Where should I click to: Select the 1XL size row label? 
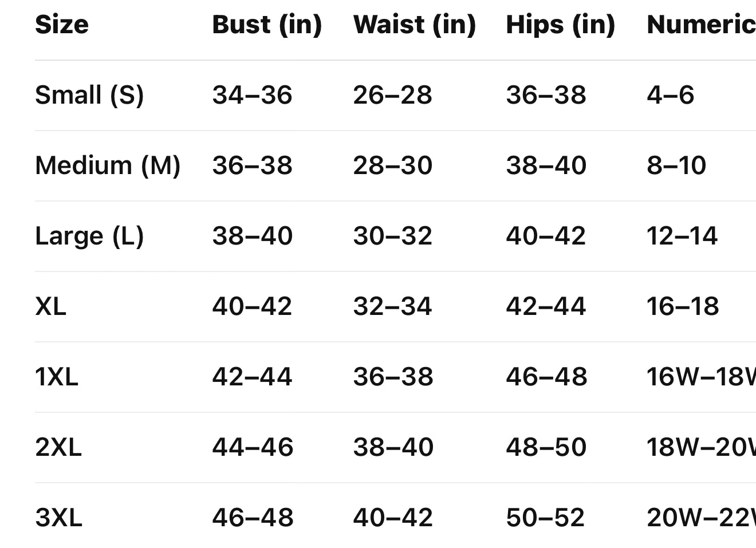pyautogui.click(x=57, y=377)
